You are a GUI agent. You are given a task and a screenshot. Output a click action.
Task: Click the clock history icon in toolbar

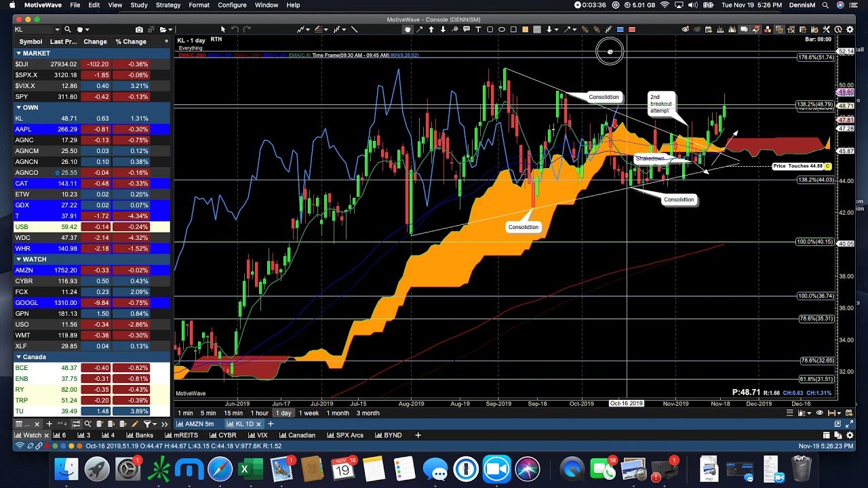pos(837,29)
